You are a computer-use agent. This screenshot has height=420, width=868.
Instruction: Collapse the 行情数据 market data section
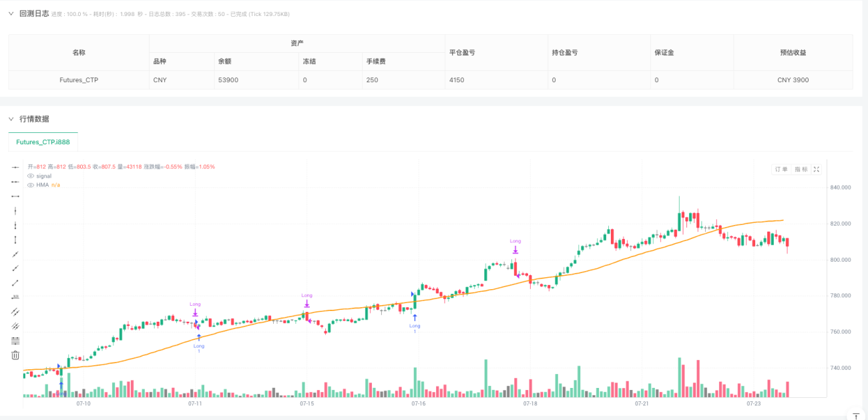(12, 119)
